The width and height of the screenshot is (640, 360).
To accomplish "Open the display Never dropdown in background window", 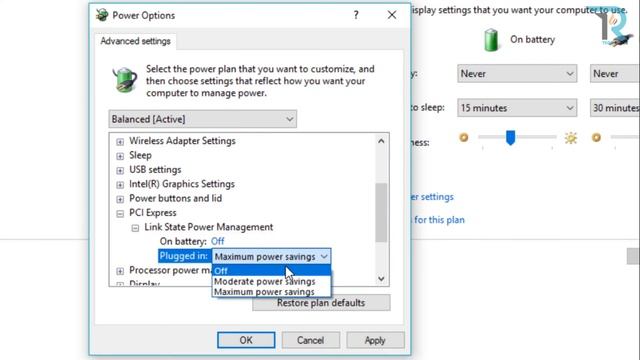I will tap(517, 73).
